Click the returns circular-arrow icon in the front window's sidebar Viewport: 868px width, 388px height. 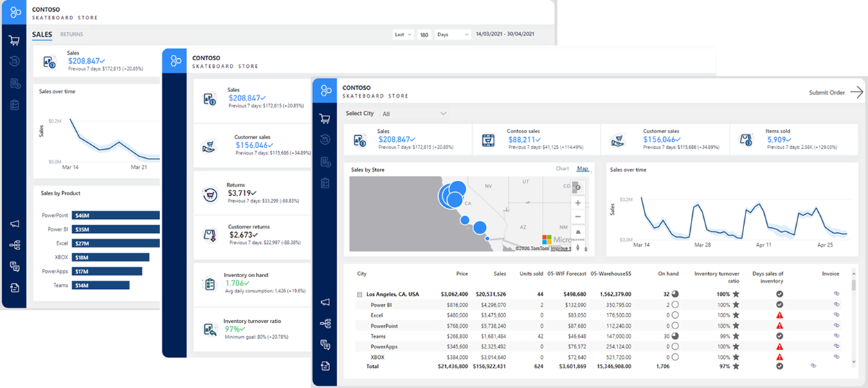(x=325, y=139)
